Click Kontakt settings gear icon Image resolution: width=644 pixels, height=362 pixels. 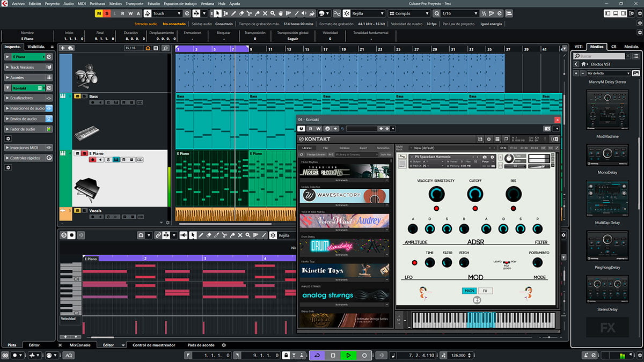[x=488, y=139]
